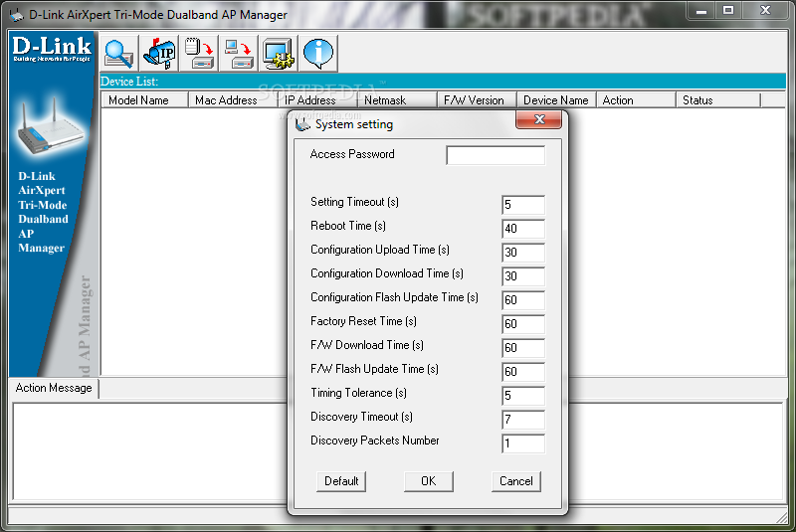Minimize the AP Manager window

(x=701, y=11)
